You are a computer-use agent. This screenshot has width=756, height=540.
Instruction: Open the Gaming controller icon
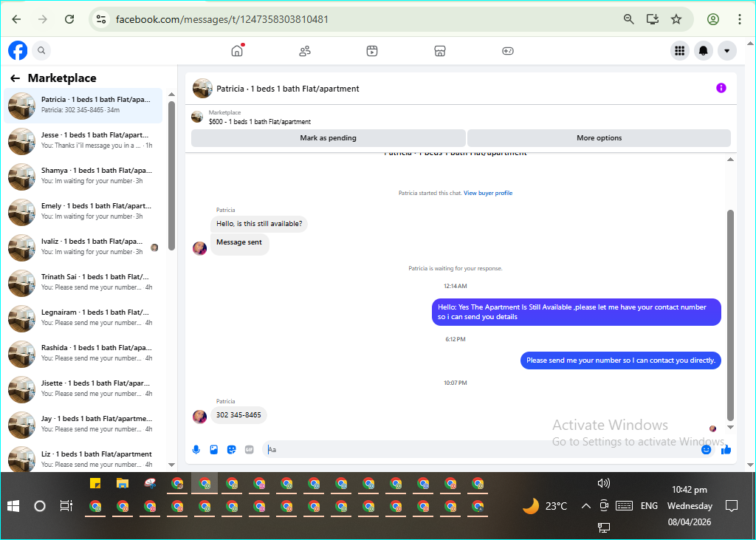click(x=508, y=51)
